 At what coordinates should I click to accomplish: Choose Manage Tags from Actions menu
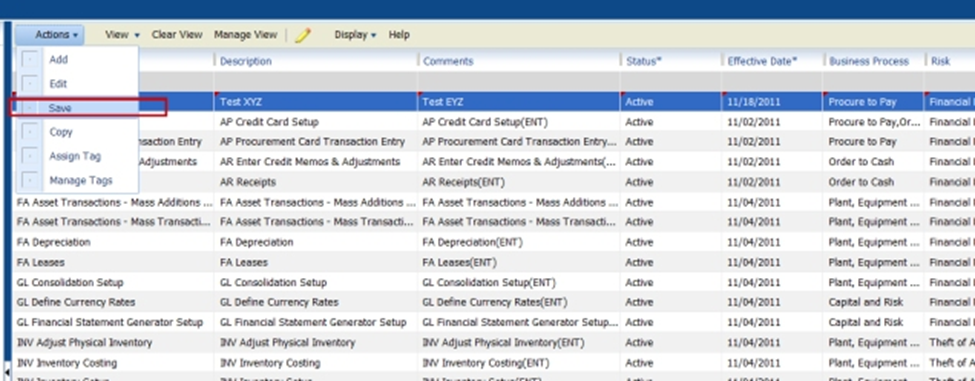click(81, 180)
